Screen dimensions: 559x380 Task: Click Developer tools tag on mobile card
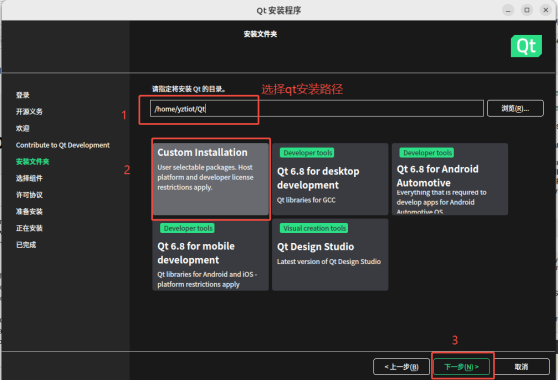click(x=188, y=228)
